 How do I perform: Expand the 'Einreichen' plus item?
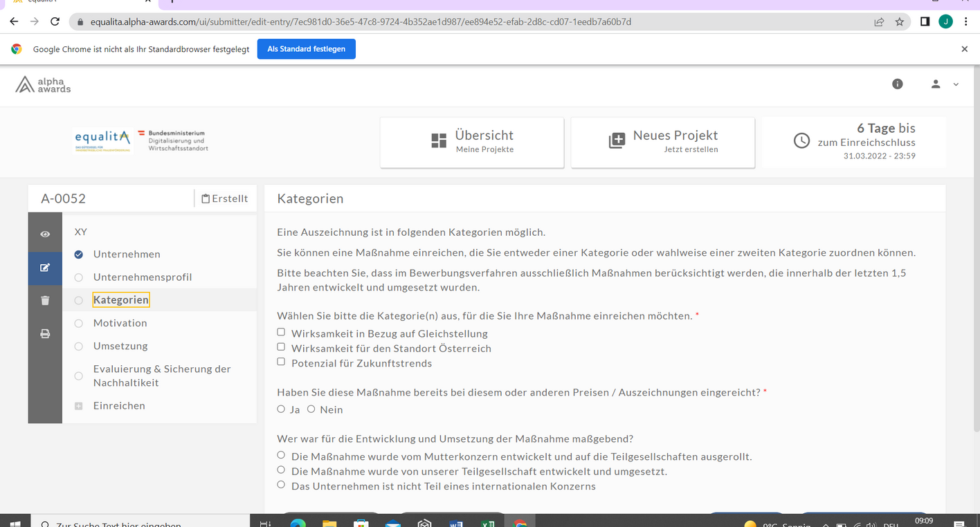point(79,406)
